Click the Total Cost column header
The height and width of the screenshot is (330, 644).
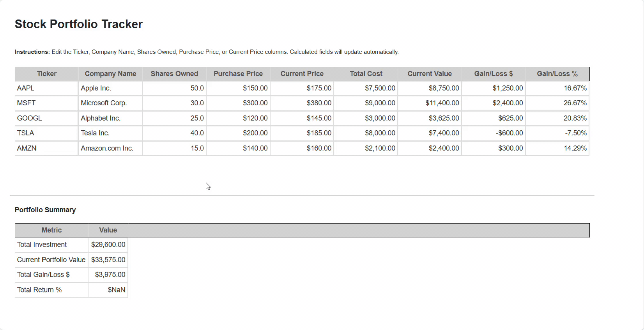pos(366,74)
